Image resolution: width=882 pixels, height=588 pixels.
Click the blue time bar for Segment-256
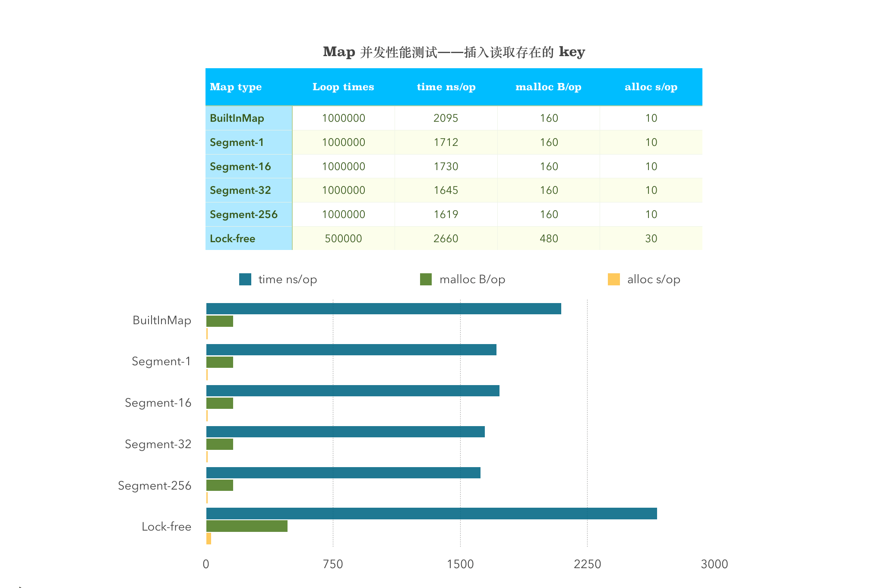343,473
